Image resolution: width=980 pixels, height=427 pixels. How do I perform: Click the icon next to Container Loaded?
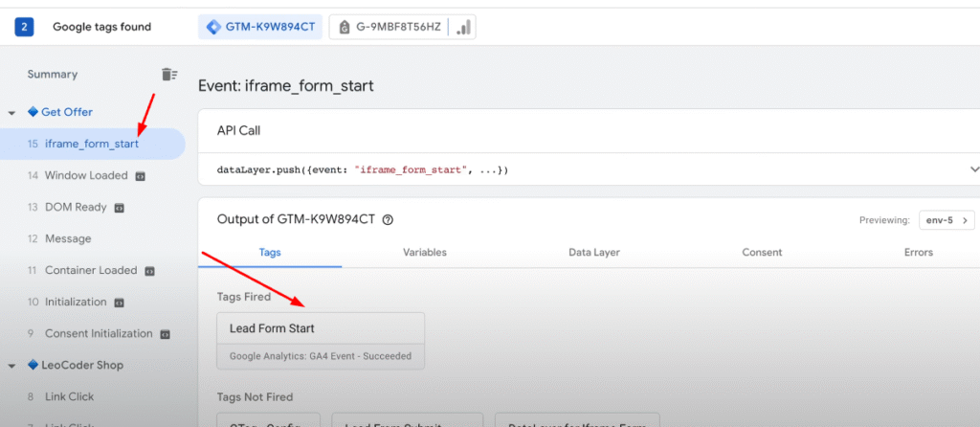pos(149,271)
